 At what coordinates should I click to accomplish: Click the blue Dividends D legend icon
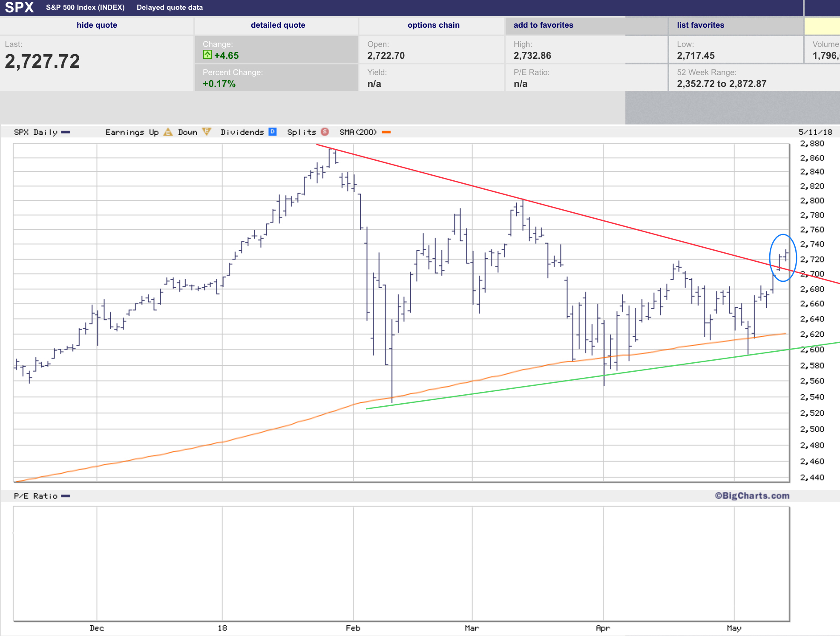273,132
